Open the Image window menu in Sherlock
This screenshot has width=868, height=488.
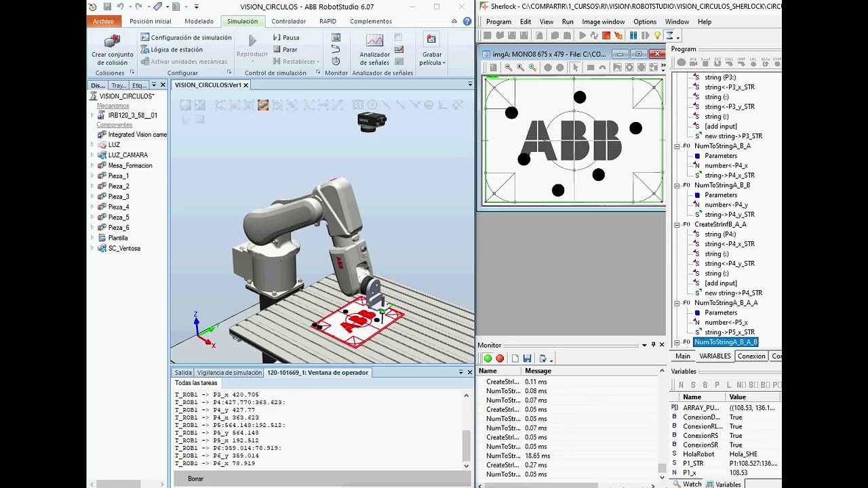[604, 22]
